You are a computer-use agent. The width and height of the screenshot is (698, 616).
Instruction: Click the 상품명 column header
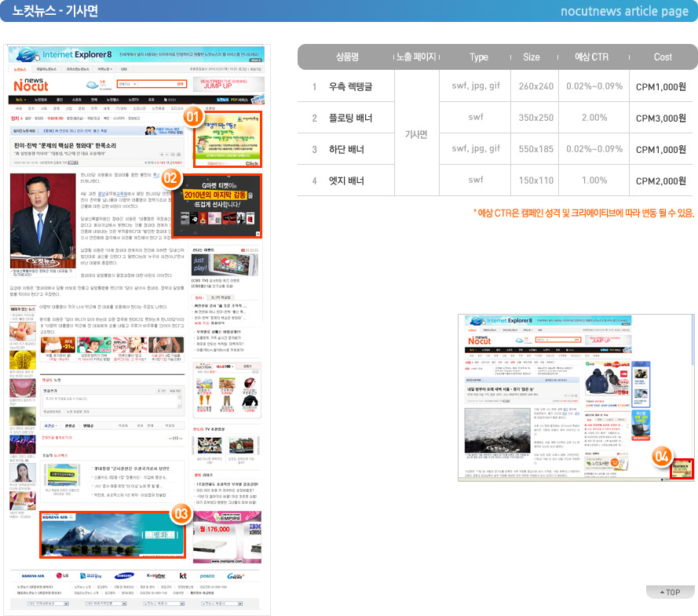347,57
